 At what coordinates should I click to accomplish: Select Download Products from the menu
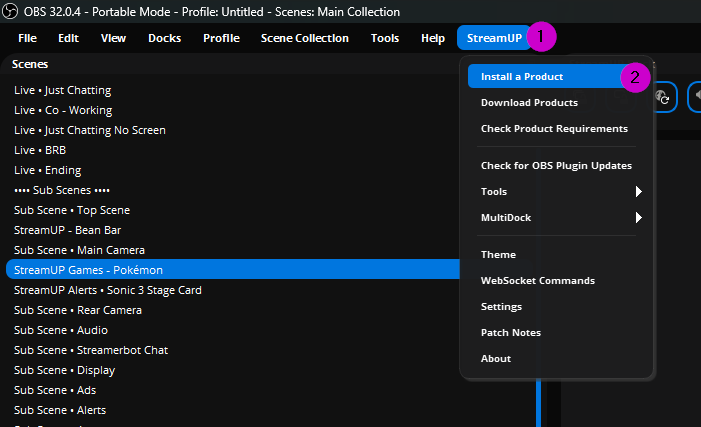[529, 103]
